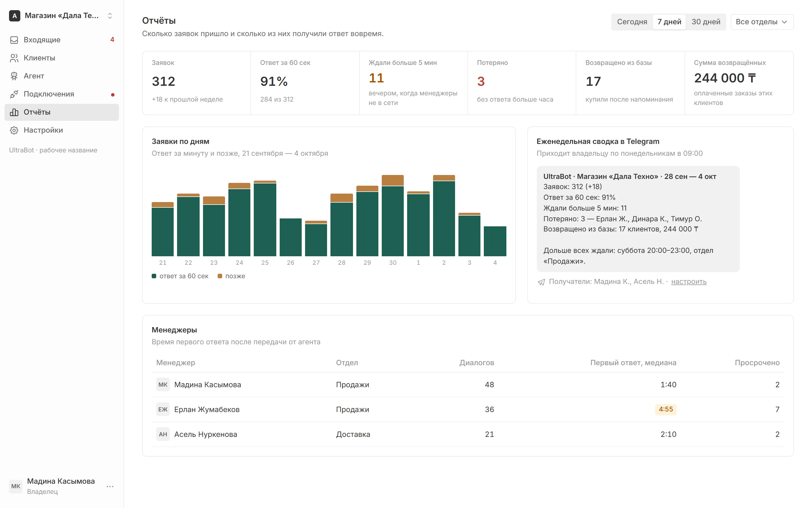The width and height of the screenshot is (812, 508).
Task: Open Асель Нуркенова row in managers table
Action: [468, 434]
